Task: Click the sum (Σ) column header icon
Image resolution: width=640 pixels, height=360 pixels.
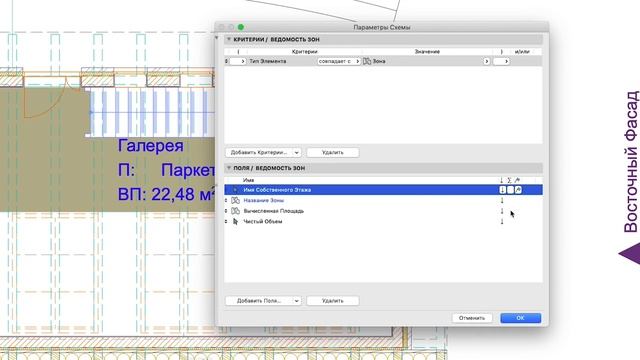Action: (x=509, y=180)
